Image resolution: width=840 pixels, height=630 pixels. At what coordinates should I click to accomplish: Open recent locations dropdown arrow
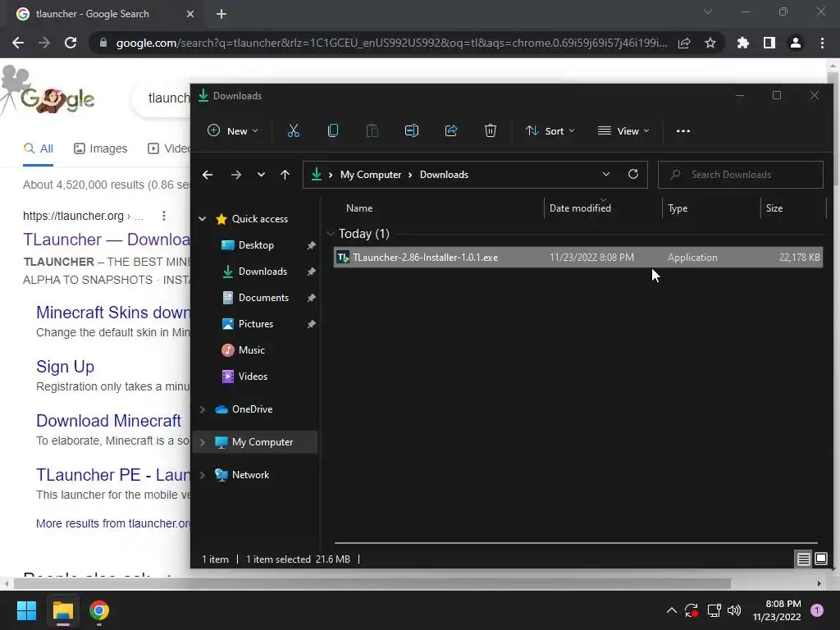[x=261, y=175]
